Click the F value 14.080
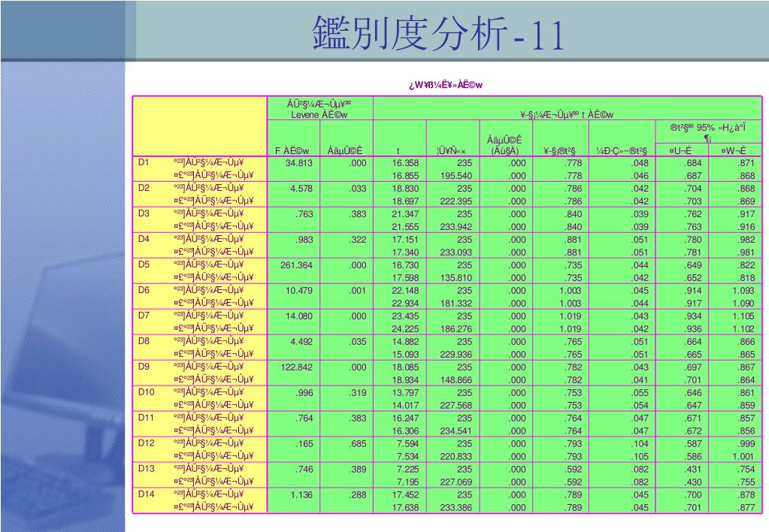The width and height of the screenshot is (769, 532). click(x=298, y=316)
